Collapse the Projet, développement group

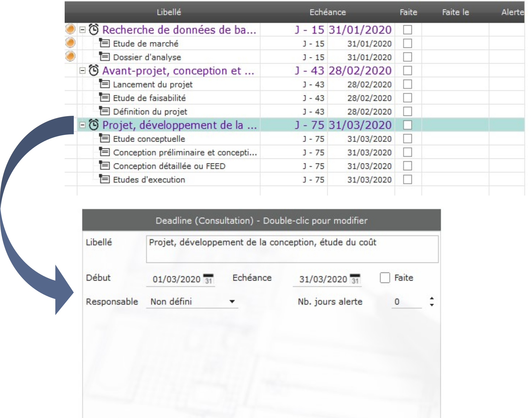(x=83, y=125)
